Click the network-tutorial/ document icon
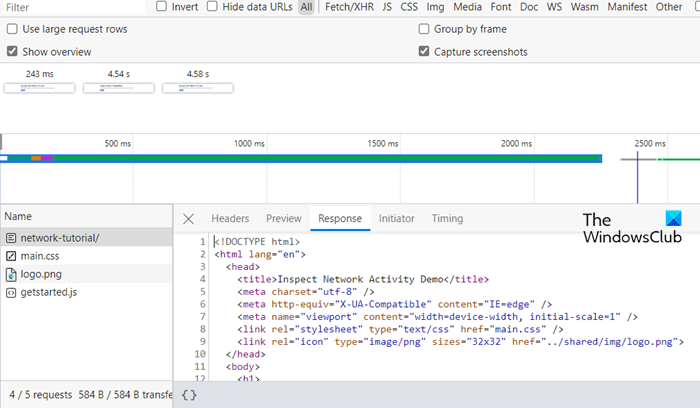The height and width of the screenshot is (408, 700). tap(11, 238)
